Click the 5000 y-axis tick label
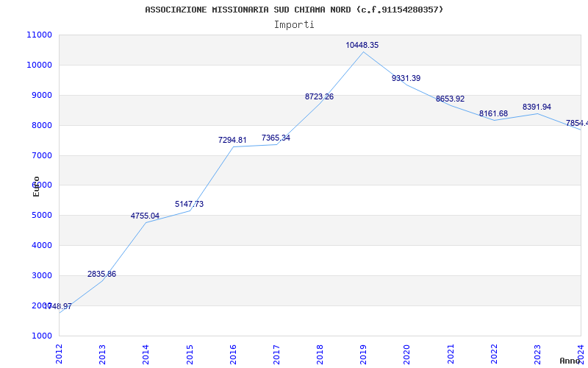 (x=42, y=216)
